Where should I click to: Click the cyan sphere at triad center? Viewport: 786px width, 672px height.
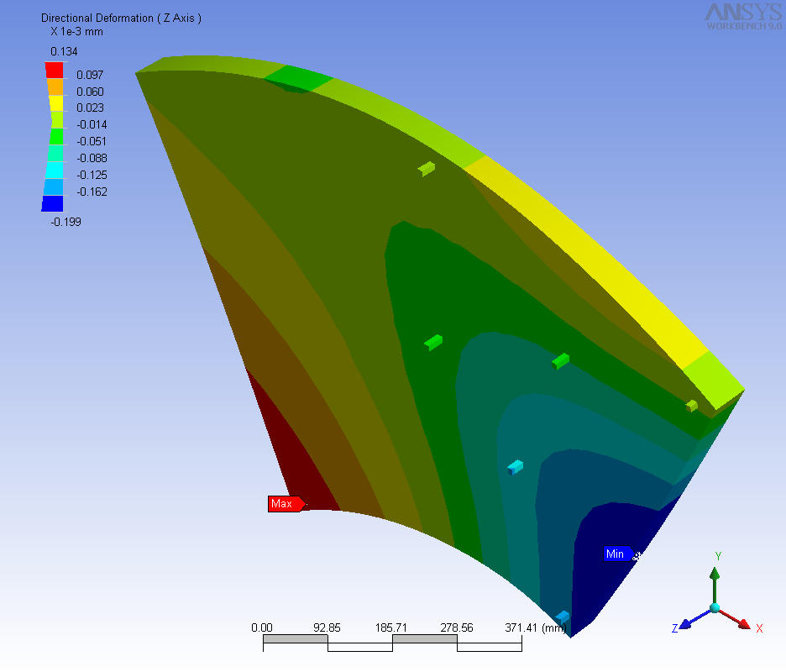point(715,608)
